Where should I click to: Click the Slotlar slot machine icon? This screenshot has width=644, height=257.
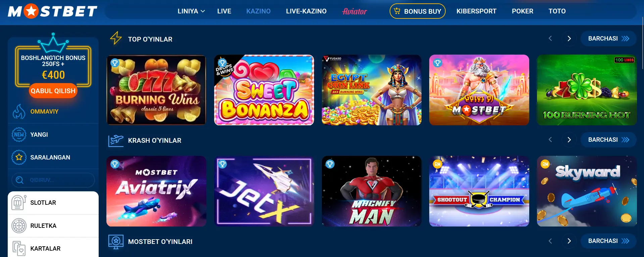click(x=19, y=203)
